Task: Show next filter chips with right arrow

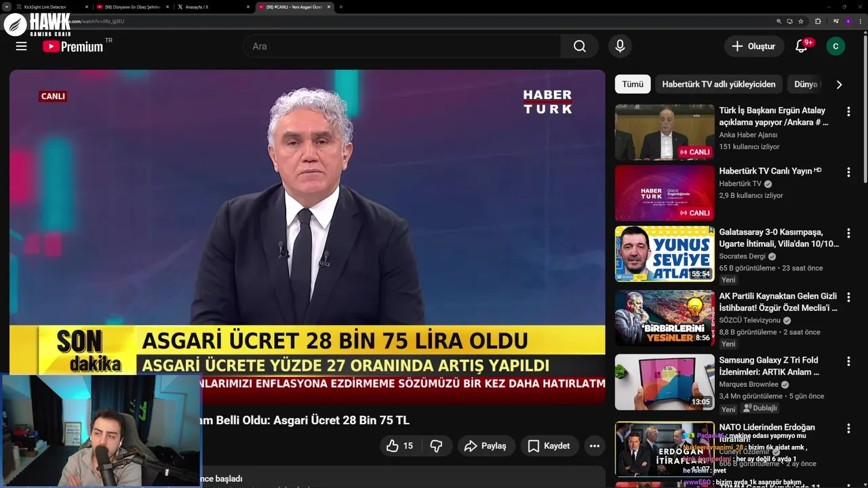Action: [x=839, y=85]
